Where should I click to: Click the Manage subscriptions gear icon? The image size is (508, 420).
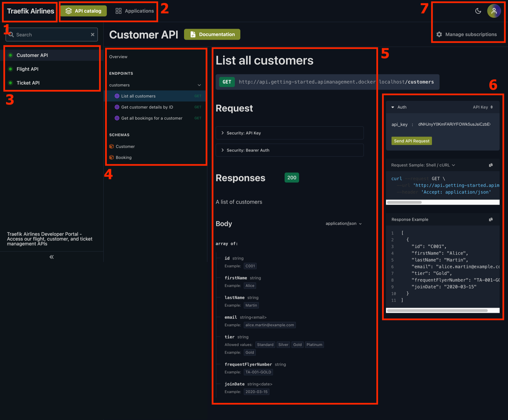tap(439, 34)
